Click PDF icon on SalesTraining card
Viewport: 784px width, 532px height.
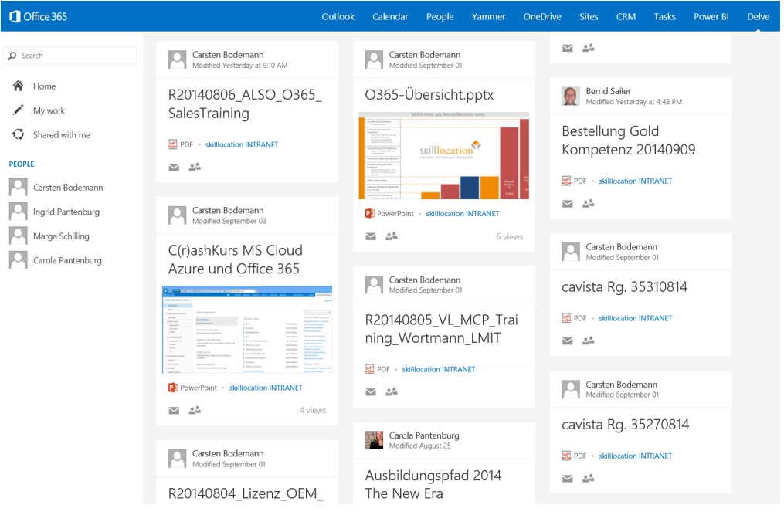point(172,144)
